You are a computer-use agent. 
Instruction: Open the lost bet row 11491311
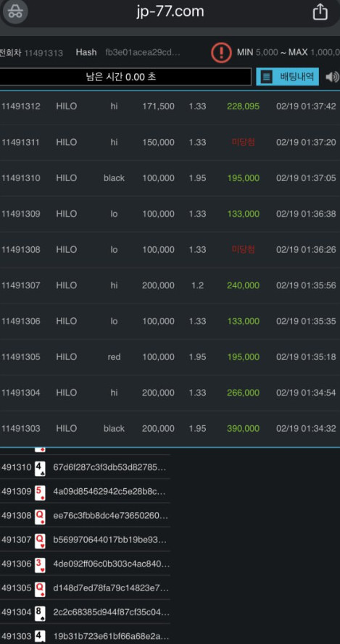coord(170,142)
